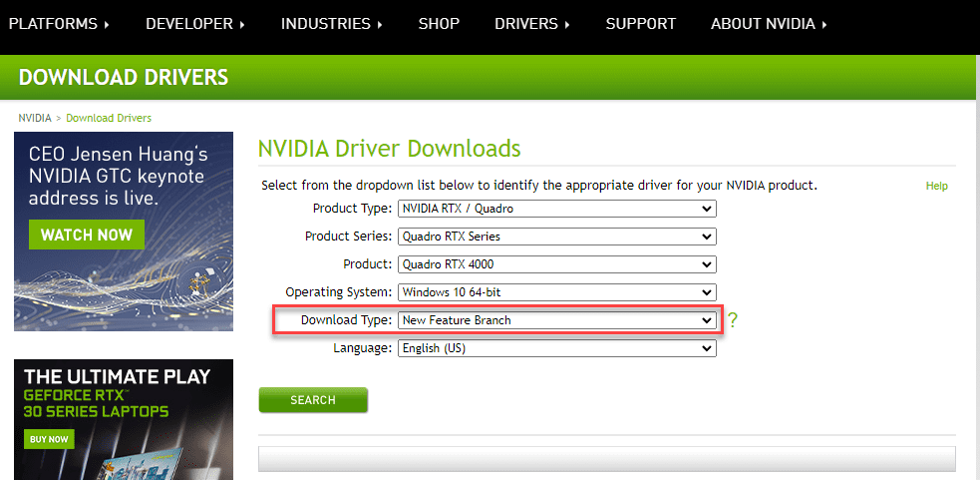
Task: Click the green SEARCH button
Action: click(313, 400)
